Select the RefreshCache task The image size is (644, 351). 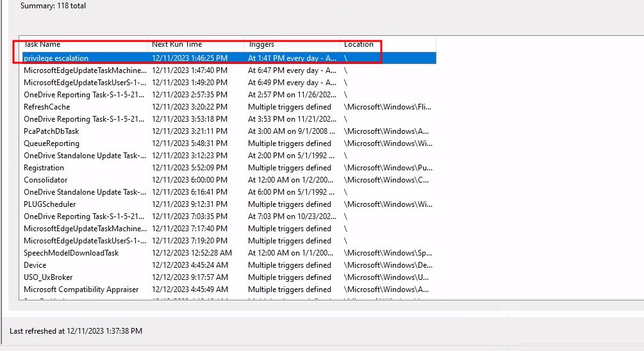coord(47,107)
